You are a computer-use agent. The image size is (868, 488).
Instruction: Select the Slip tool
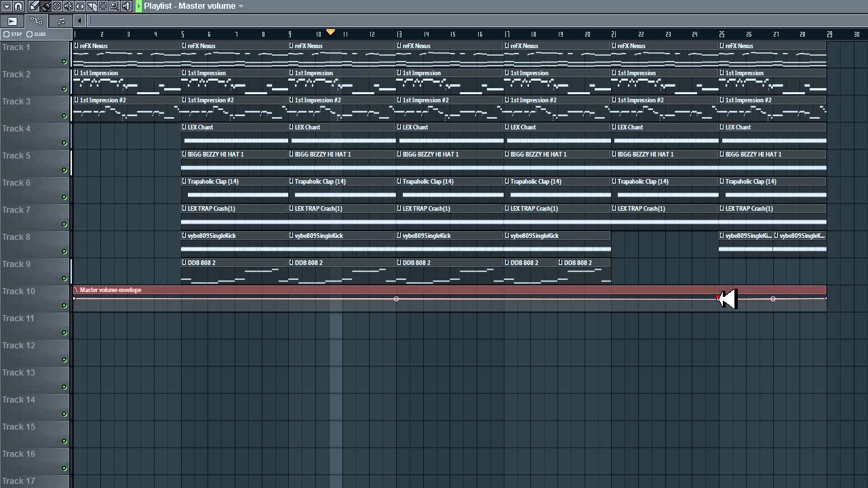80,6
